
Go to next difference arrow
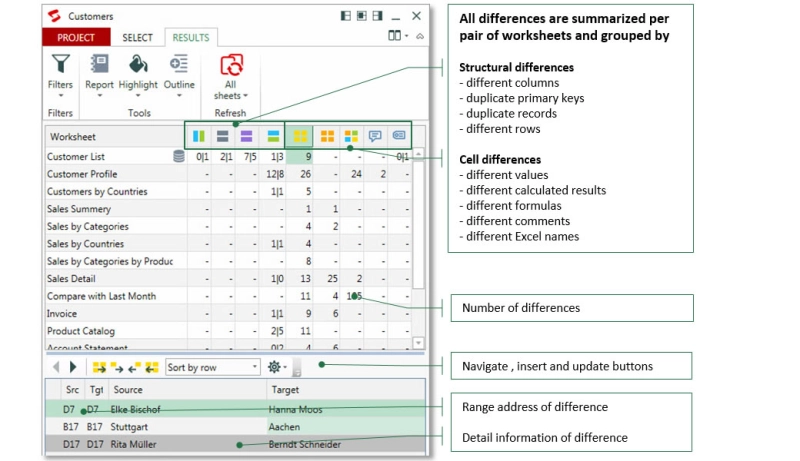[x=71, y=367]
